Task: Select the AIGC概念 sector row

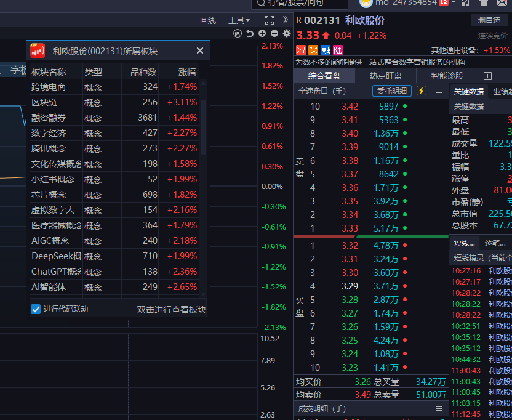Action: [114, 241]
